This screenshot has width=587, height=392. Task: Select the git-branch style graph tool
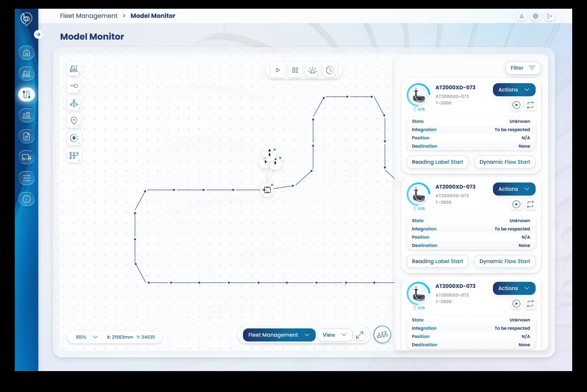[x=74, y=155]
